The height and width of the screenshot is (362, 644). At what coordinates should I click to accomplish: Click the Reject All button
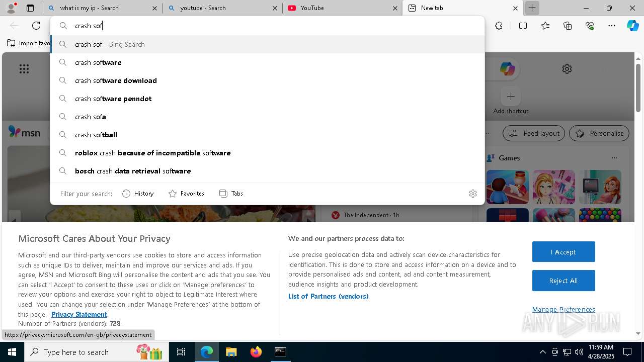(x=563, y=281)
